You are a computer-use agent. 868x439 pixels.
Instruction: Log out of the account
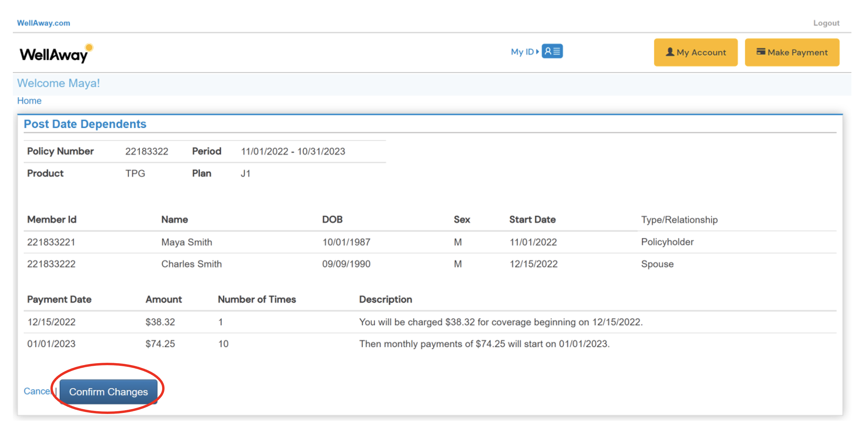click(x=826, y=23)
